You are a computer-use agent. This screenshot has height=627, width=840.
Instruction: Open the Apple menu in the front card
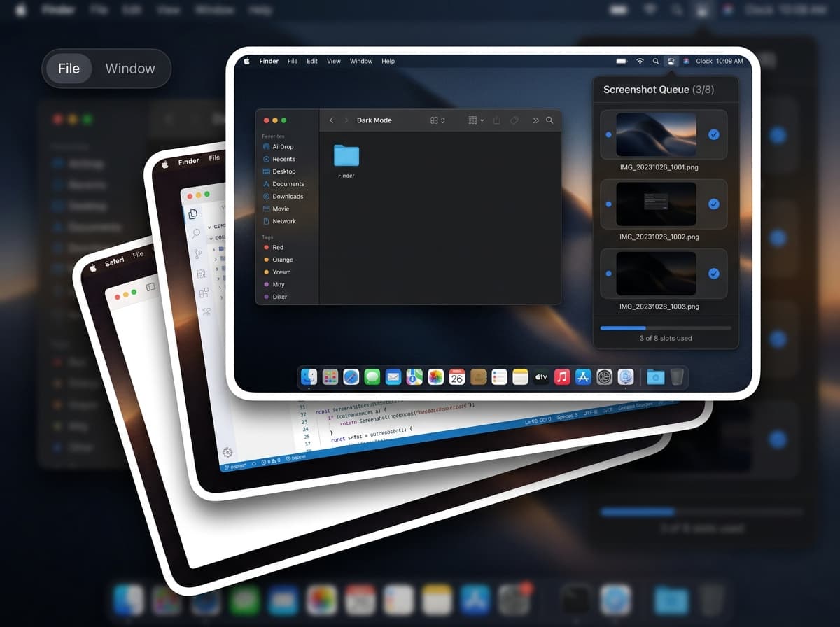point(247,62)
